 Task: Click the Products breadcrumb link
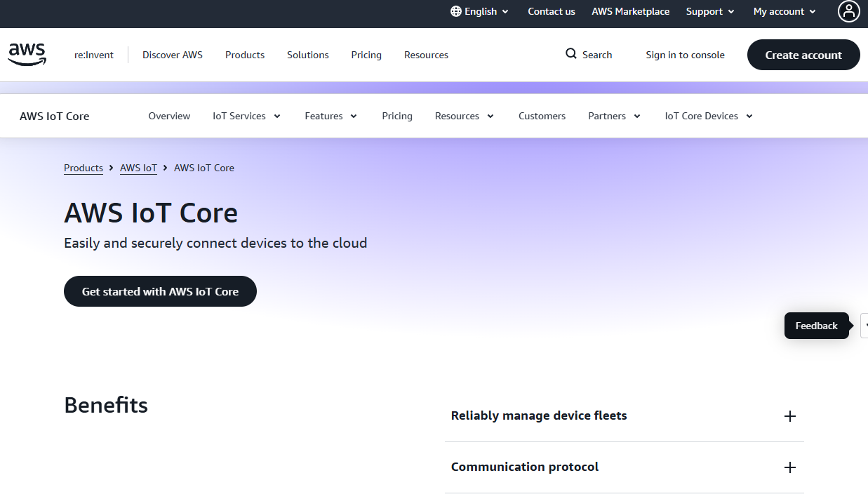click(84, 168)
